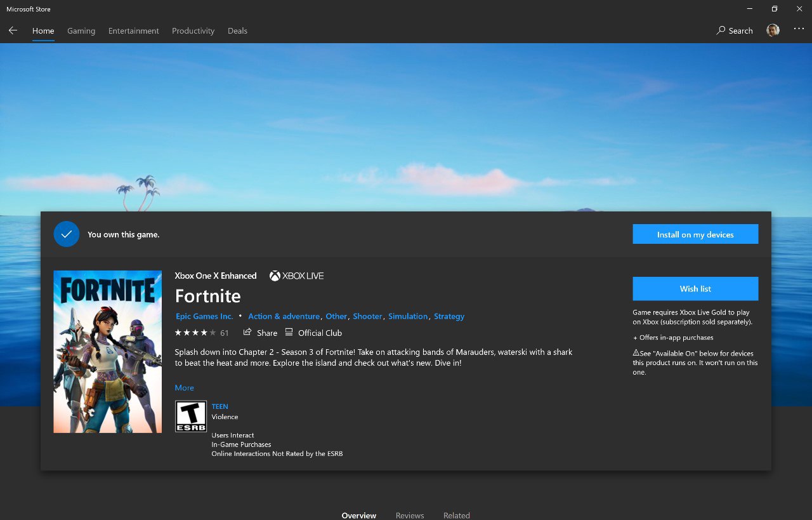Click the ESRB Teen rating badge
This screenshot has height=520, width=812.
pyautogui.click(x=191, y=417)
